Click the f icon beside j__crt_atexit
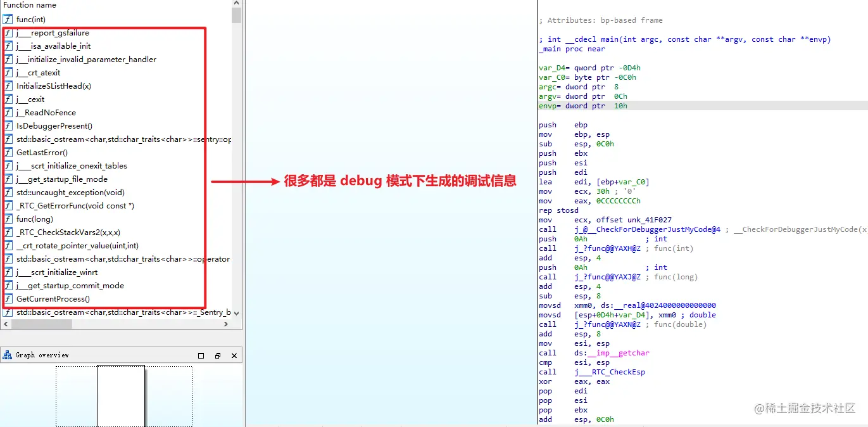Viewport: 868px width, 427px height. point(8,72)
